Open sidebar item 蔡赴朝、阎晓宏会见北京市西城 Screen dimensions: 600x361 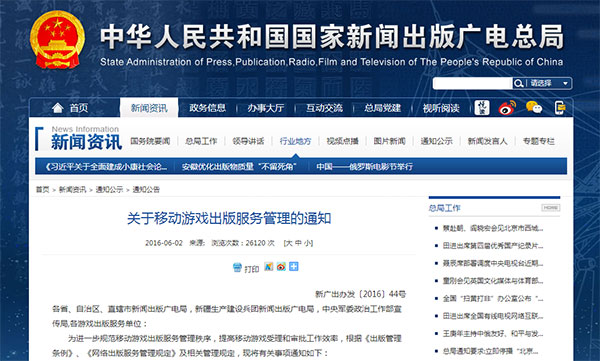[x=493, y=229]
